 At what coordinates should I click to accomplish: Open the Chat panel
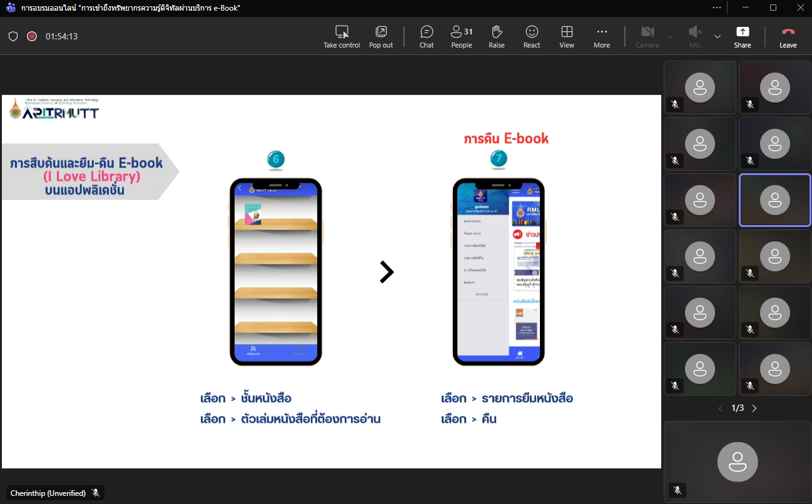(x=427, y=36)
